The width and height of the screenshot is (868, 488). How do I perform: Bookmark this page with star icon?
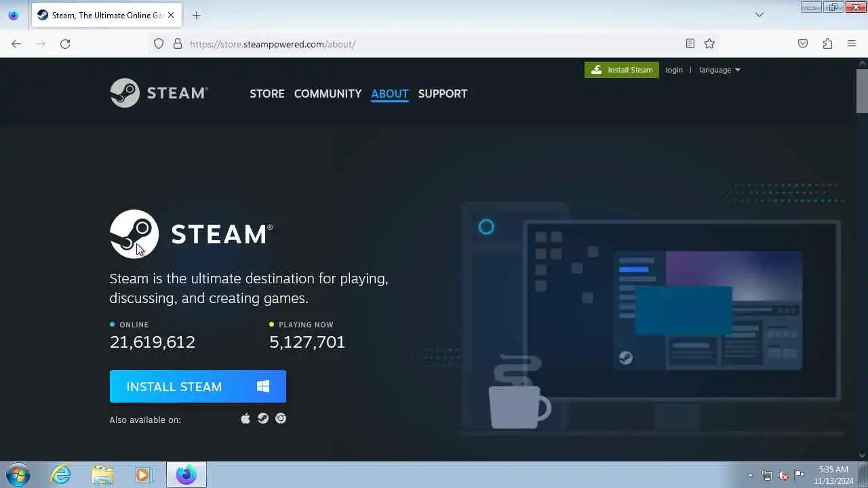point(709,44)
